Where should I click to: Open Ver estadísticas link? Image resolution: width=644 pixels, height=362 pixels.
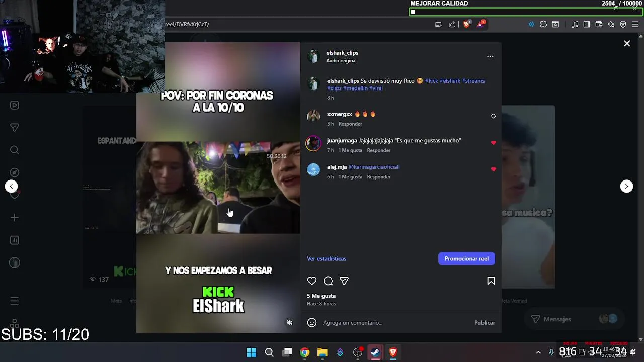pyautogui.click(x=327, y=259)
